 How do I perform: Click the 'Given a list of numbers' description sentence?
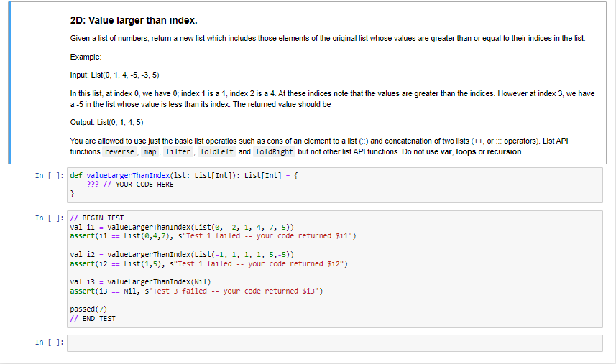pyautogui.click(x=328, y=39)
